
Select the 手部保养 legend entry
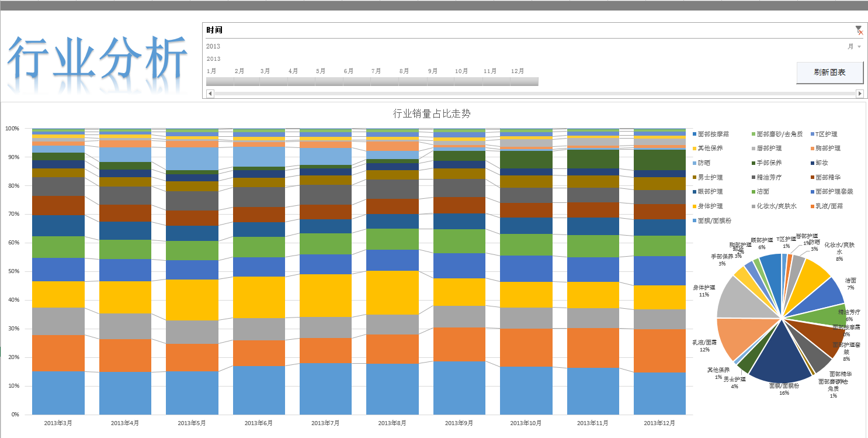click(x=766, y=163)
